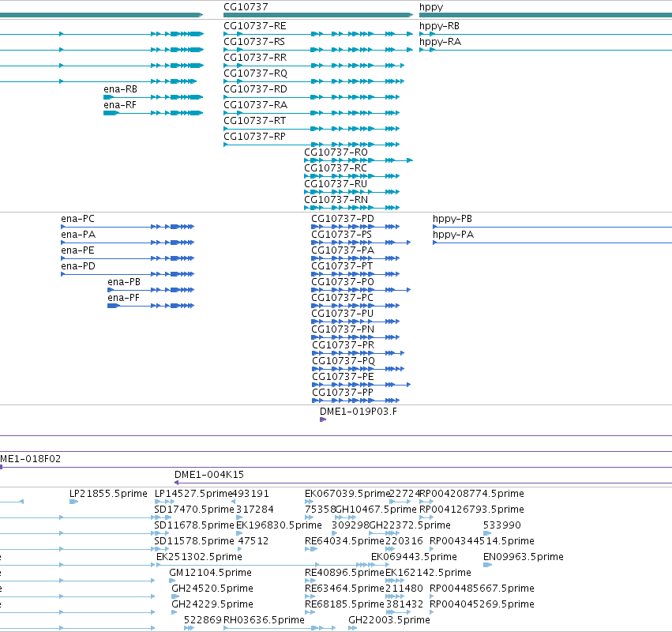Open transcript CG10737-RU

pos(336,184)
